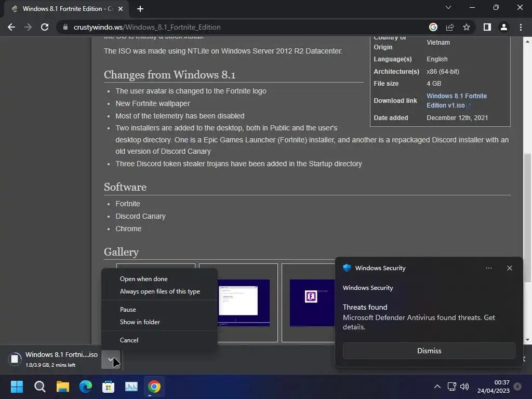Click the download item options chevron

point(111,360)
